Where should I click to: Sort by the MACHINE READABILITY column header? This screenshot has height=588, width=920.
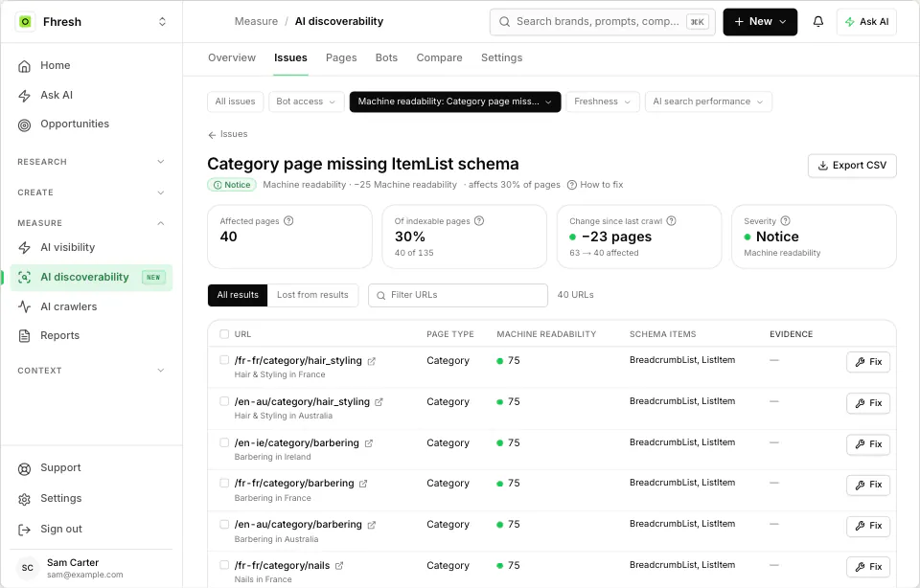pos(546,334)
